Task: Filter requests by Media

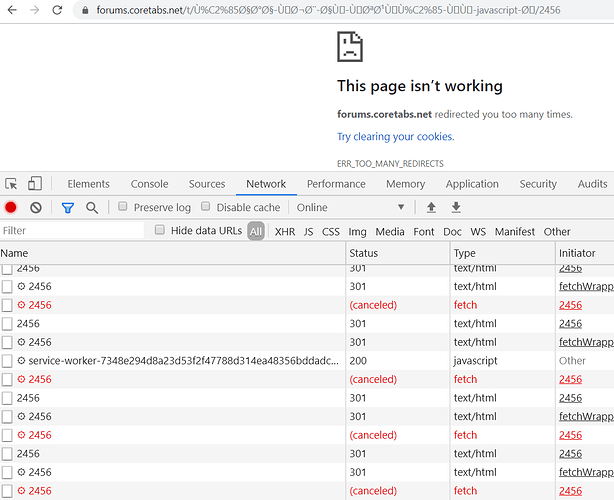Action: coord(390,232)
